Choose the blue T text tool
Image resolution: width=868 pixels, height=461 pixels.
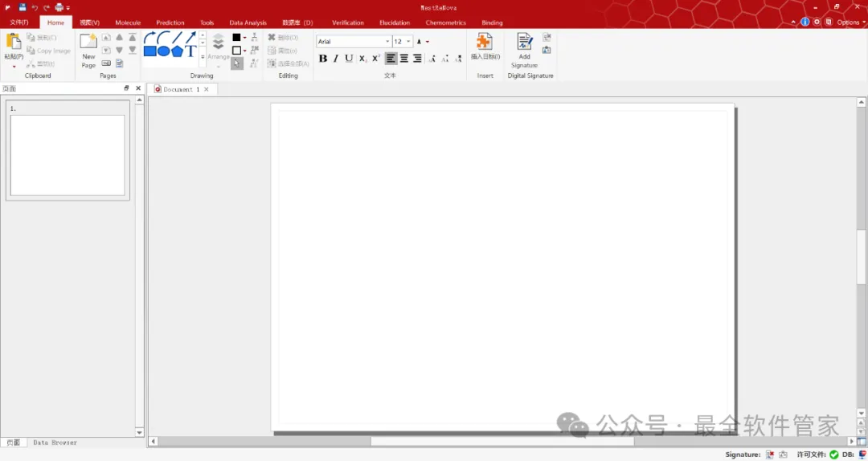(x=190, y=51)
